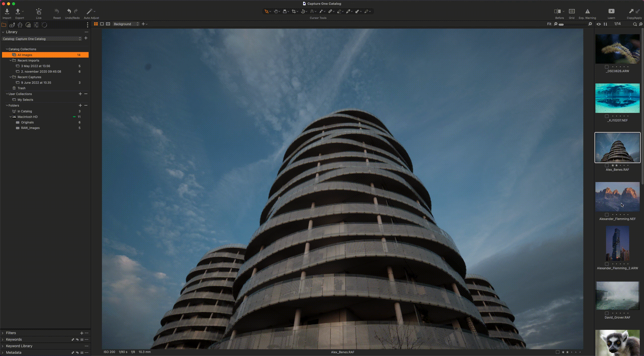
Task: Click the Undo arrow
Action: coord(69,11)
